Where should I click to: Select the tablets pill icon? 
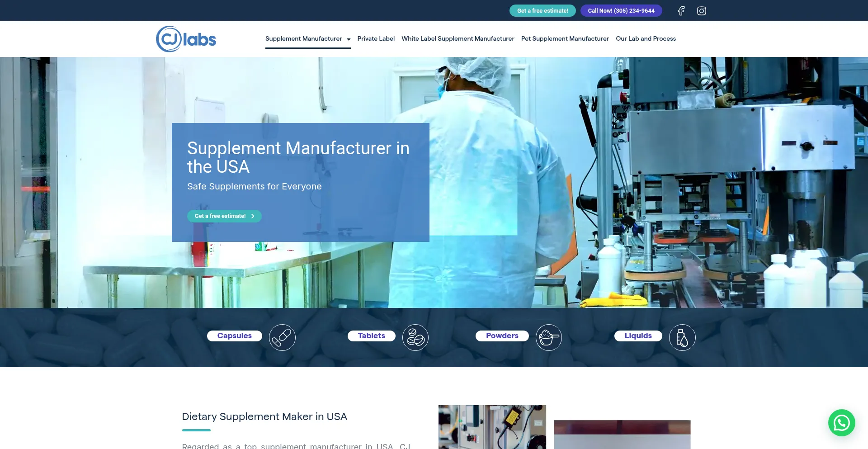pyautogui.click(x=415, y=337)
